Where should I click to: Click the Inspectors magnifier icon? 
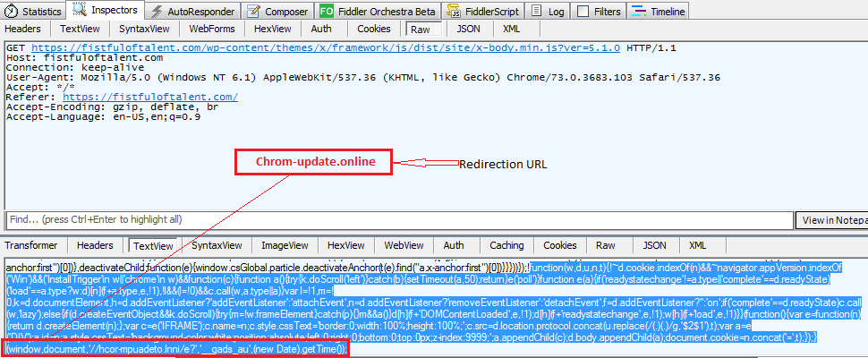(x=80, y=10)
